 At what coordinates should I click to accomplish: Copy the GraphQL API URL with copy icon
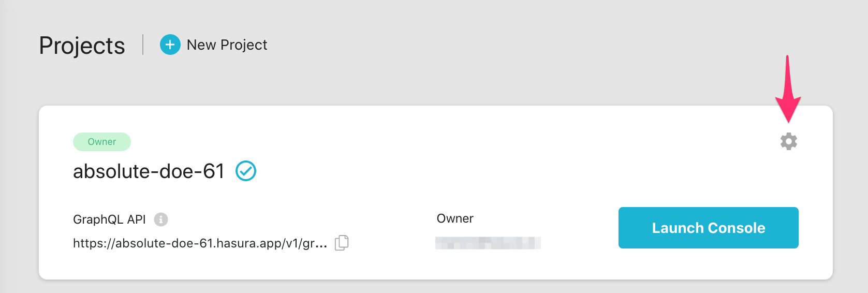(342, 242)
